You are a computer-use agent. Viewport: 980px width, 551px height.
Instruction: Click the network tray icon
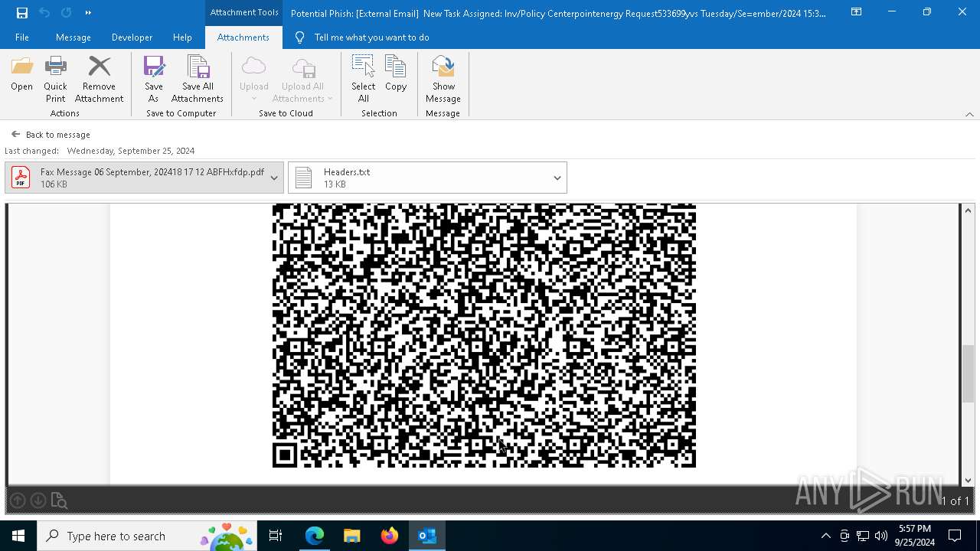click(x=863, y=536)
